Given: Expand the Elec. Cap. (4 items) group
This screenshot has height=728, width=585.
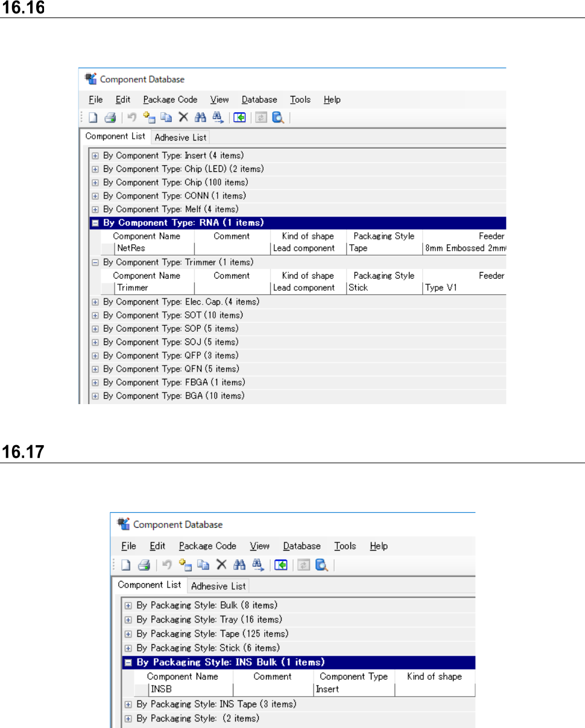Looking at the screenshot, I should 95,302.
